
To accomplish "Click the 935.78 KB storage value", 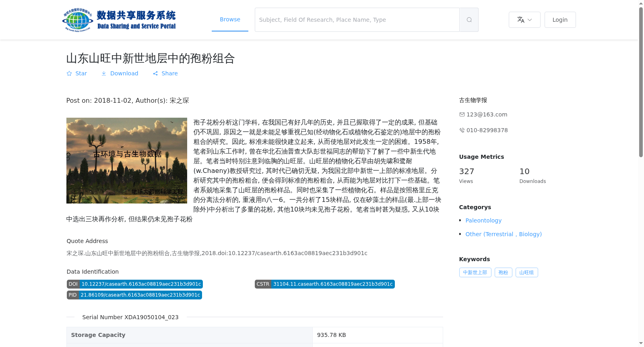I will click(x=331, y=335).
